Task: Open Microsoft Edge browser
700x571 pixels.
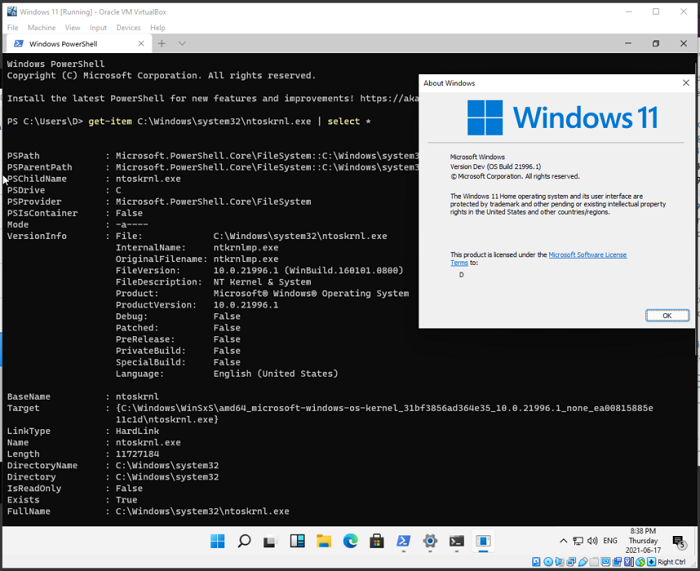Action: (350, 541)
